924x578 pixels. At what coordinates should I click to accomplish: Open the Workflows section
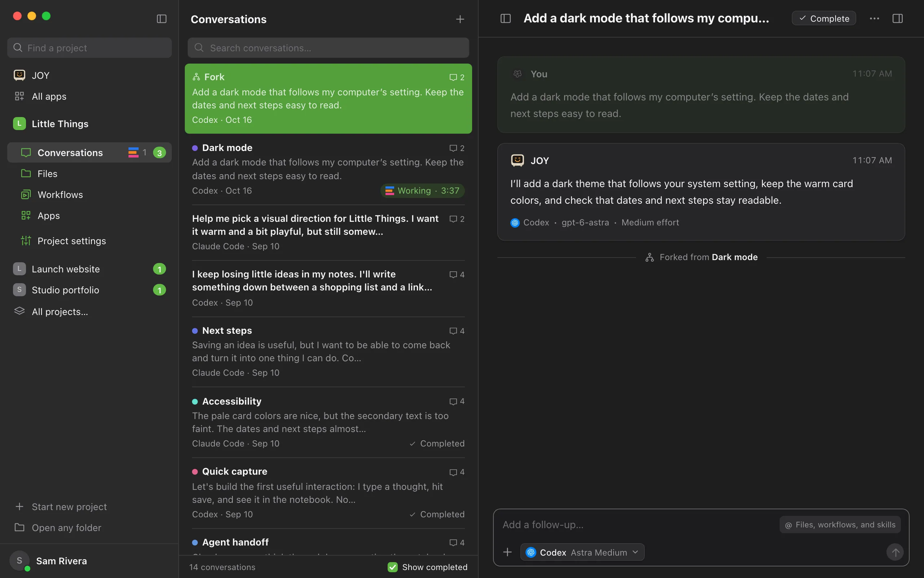pos(90,195)
